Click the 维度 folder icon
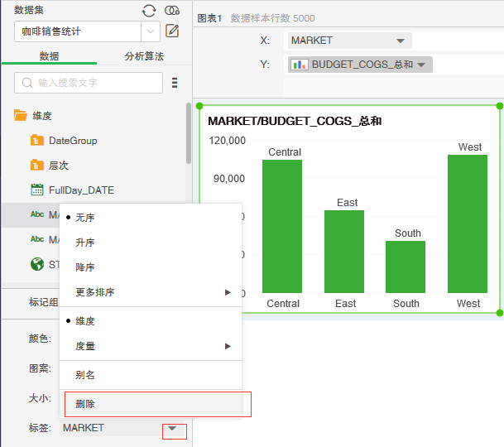Image resolution: width=504 pixels, height=447 pixels. pos(21,116)
